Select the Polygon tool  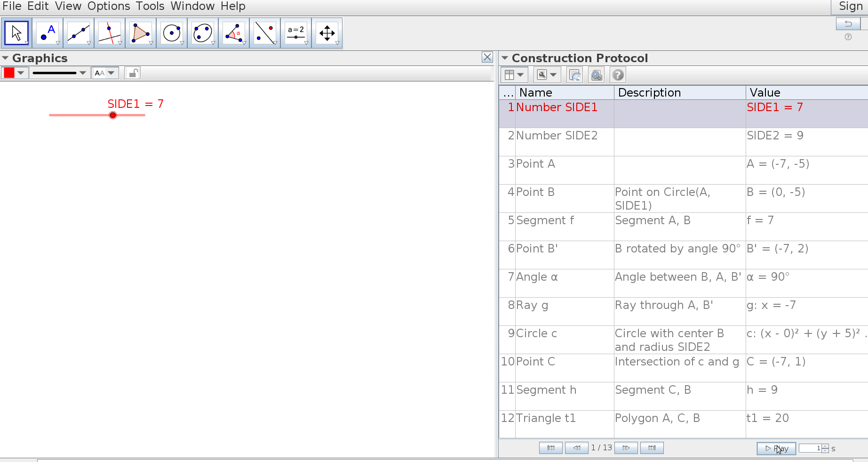[141, 33]
